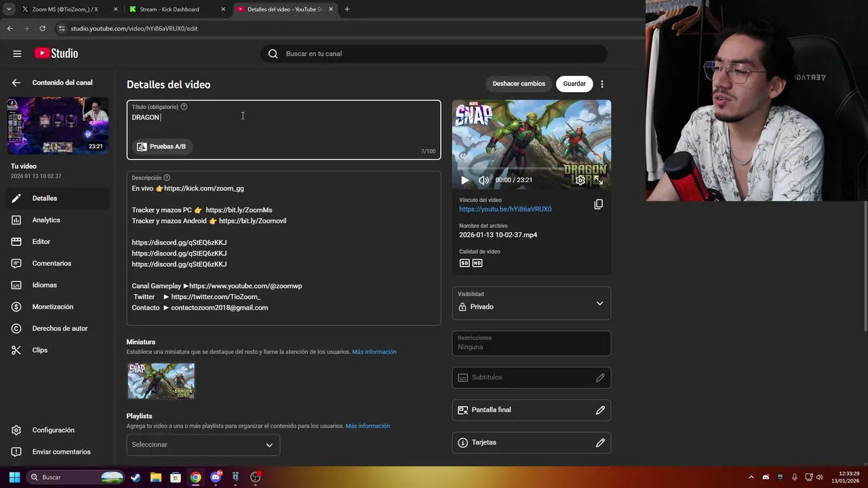Click the browser back arrow
This screenshot has height=488, width=868.
[x=9, y=28]
